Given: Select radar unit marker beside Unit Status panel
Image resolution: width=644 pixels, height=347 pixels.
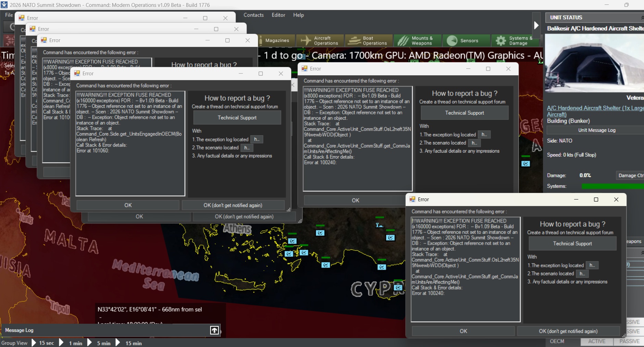Looking at the screenshot, I should 525,164.
